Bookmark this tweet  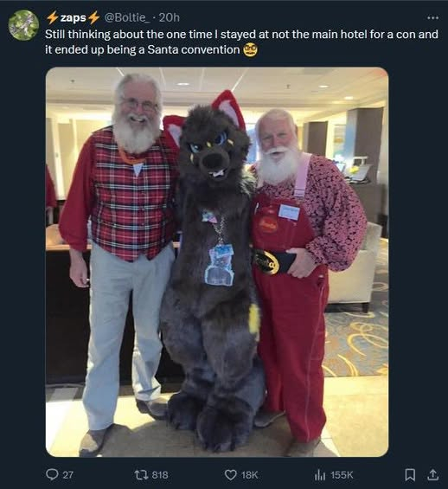(410, 475)
